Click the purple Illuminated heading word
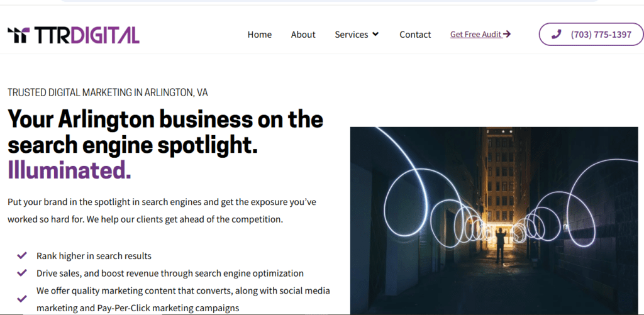644x315 pixels. click(69, 170)
